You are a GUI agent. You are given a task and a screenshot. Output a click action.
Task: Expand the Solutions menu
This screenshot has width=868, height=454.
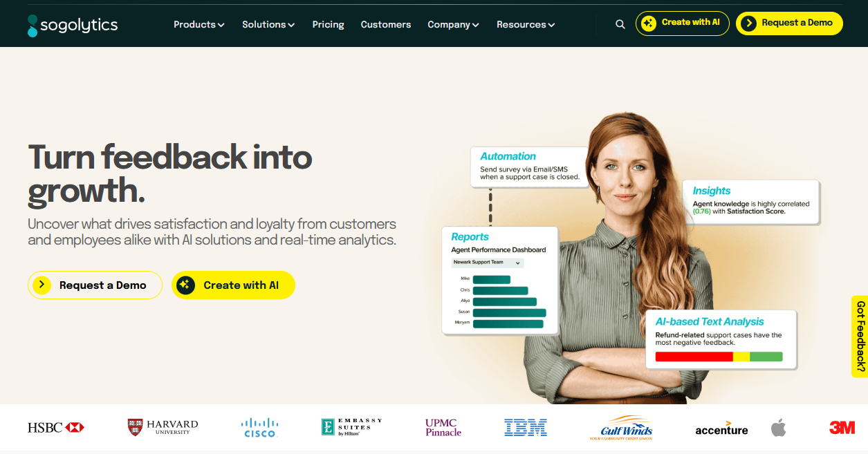[x=268, y=24]
